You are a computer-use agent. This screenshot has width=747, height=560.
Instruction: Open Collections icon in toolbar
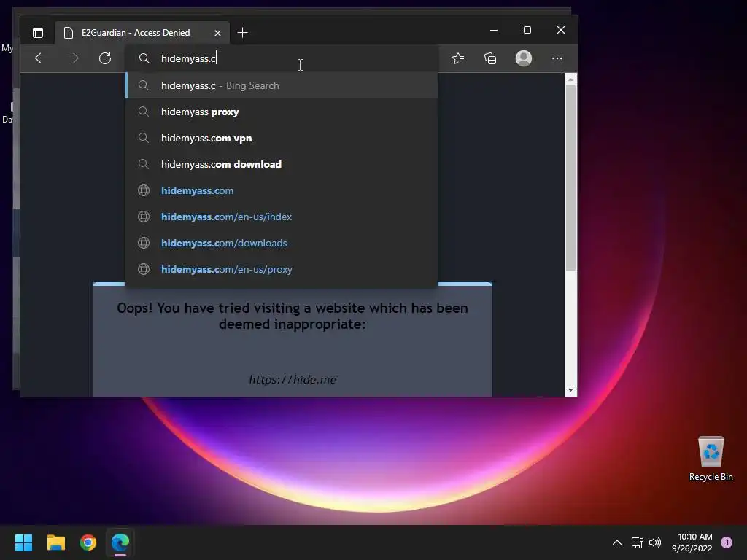click(490, 58)
